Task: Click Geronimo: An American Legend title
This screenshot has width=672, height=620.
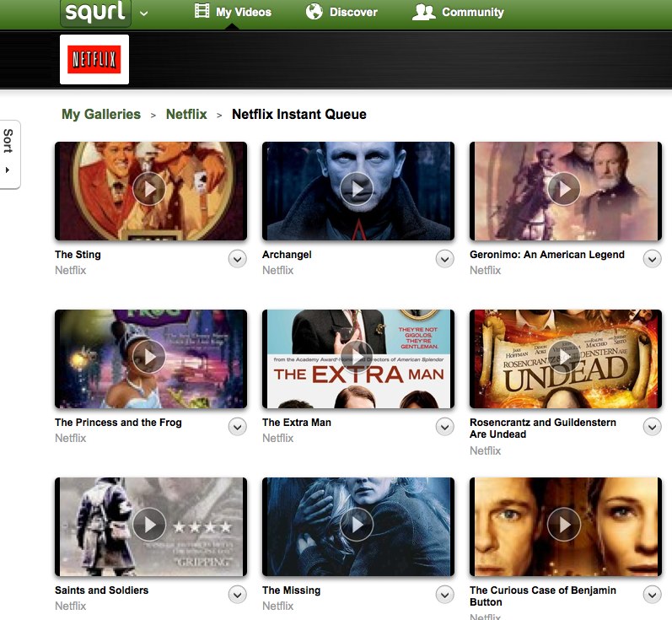Action: (547, 255)
